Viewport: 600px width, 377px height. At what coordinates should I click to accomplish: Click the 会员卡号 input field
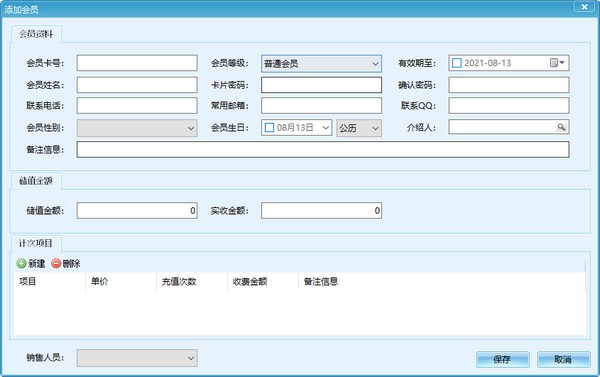pyautogui.click(x=137, y=63)
